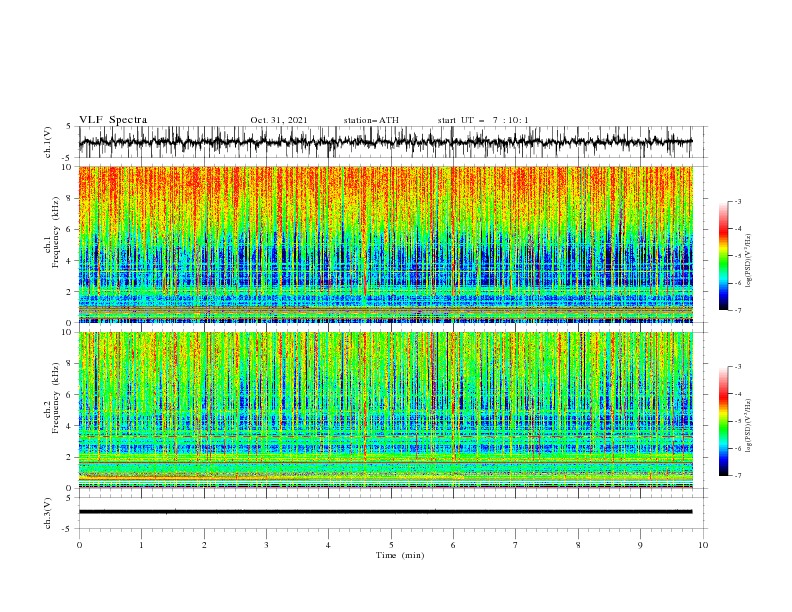Click the ch.1 voltage waveform trace
The image size is (792, 612).
386,142
